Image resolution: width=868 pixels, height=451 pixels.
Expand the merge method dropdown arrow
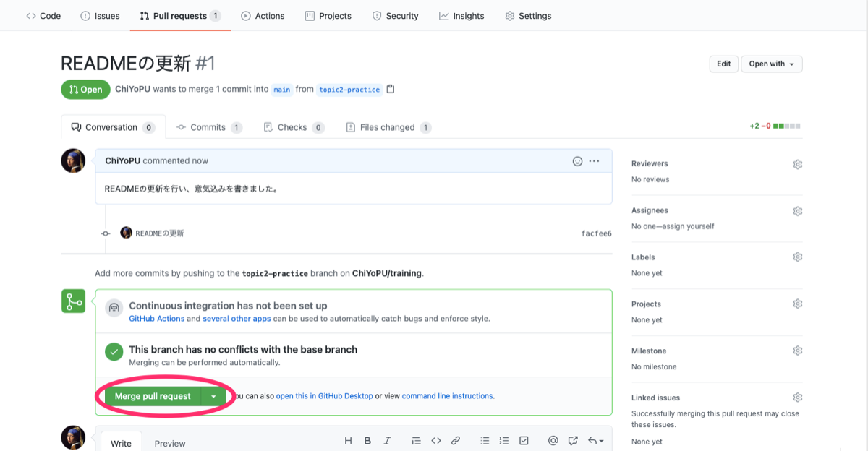213,396
